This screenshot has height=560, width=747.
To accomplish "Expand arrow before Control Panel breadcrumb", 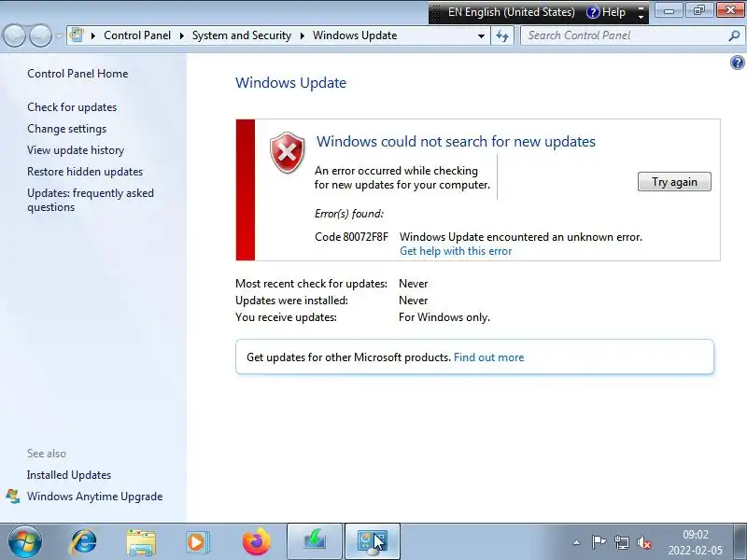I will point(93,35).
